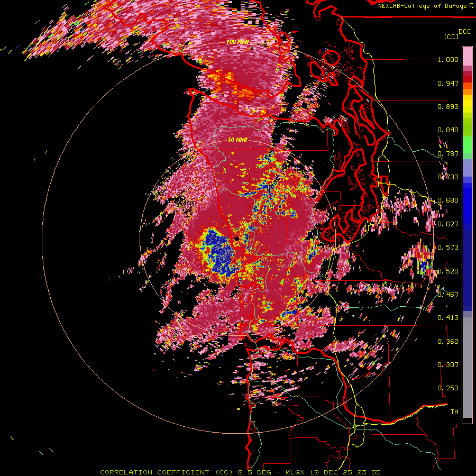476x476 pixels.
Task: Pick the gray low-value color bar segment
Action: point(467,369)
